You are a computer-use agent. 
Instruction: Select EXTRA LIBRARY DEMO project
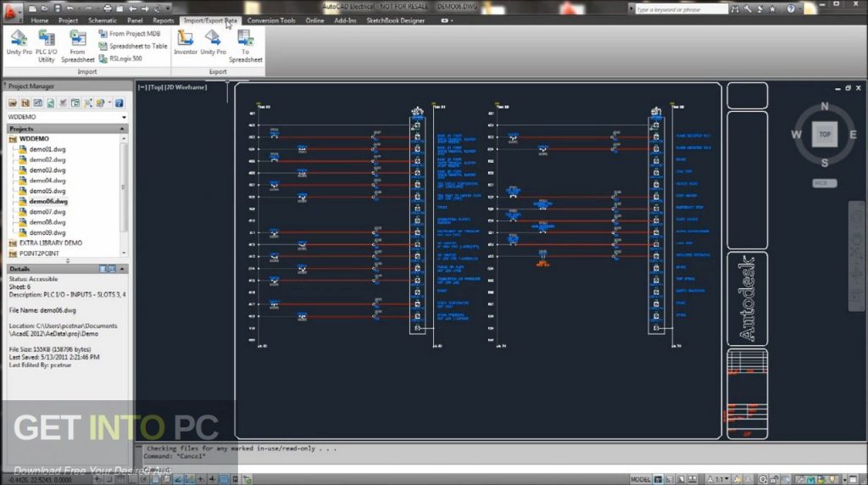50,243
